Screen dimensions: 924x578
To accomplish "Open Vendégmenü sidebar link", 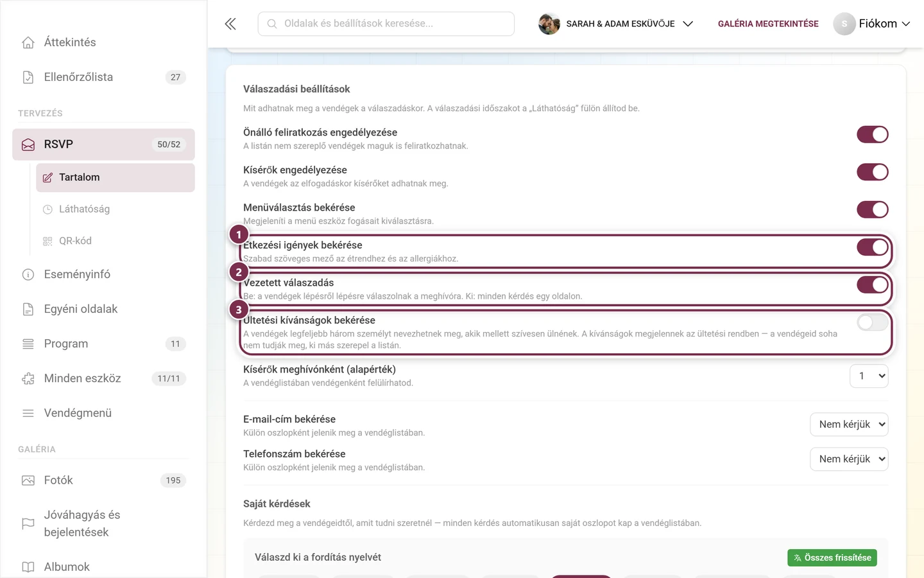I will coord(103,413).
